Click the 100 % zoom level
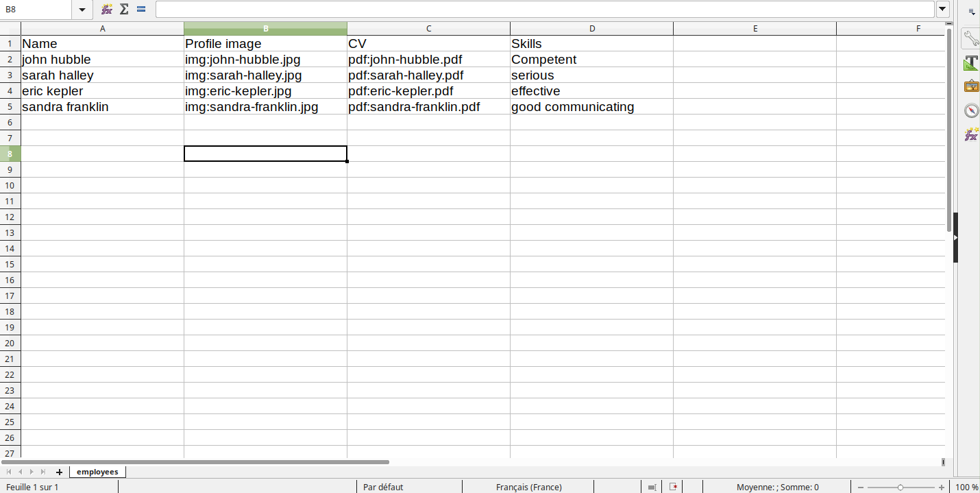Image resolution: width=980 pixels, height=493 pixels. 966,487
